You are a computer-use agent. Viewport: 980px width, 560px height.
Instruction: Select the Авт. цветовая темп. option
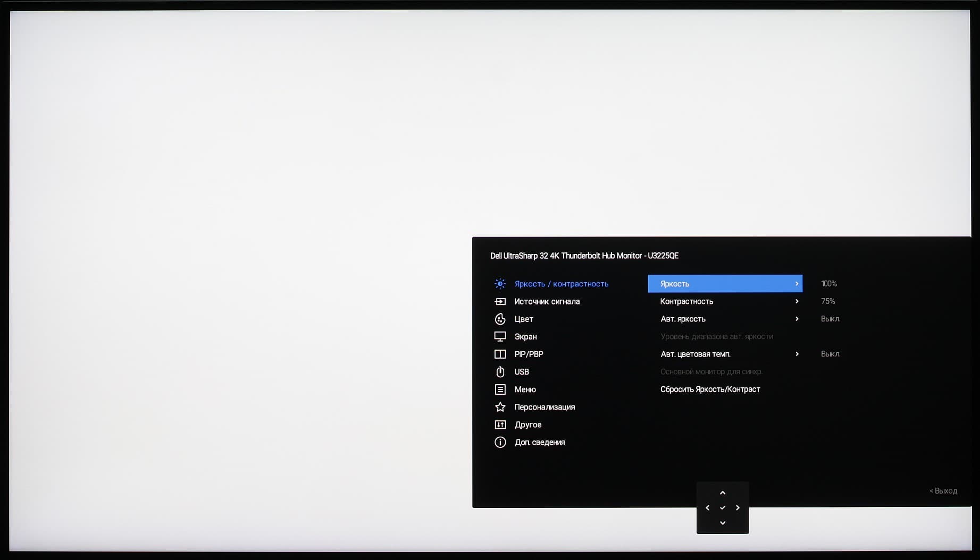[x=695, y=354]
